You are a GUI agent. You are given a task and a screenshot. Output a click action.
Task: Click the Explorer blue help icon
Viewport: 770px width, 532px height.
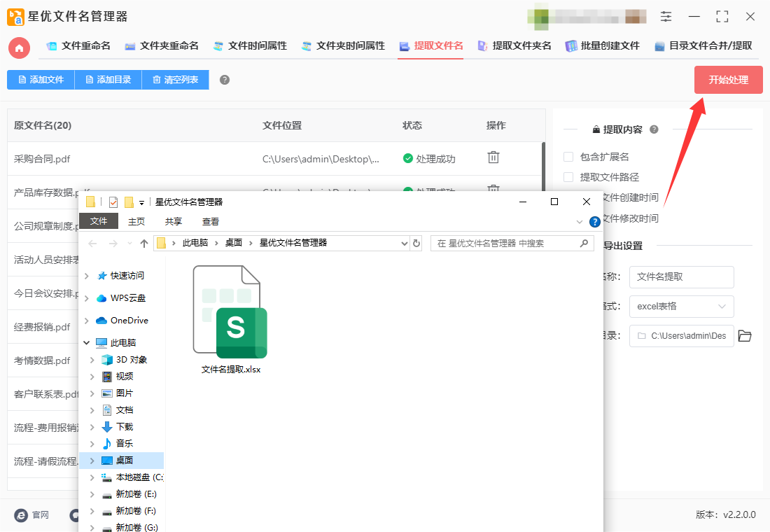coord(595,222)
